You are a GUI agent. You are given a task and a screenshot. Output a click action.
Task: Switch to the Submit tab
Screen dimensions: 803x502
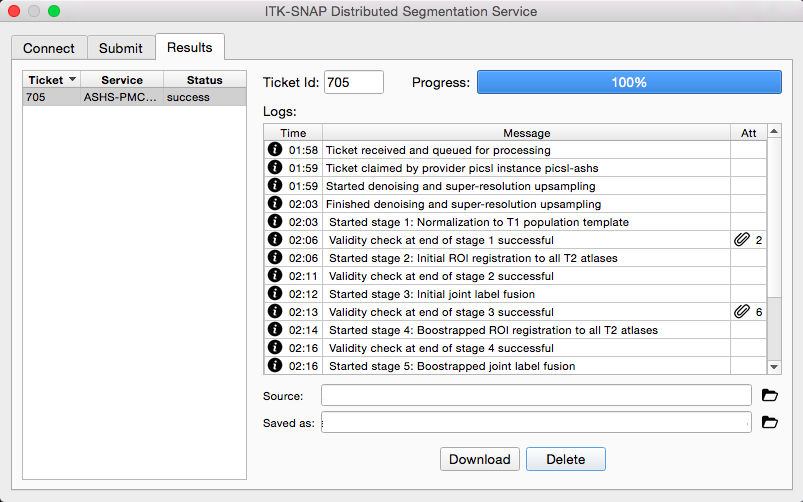pos(121,48)
